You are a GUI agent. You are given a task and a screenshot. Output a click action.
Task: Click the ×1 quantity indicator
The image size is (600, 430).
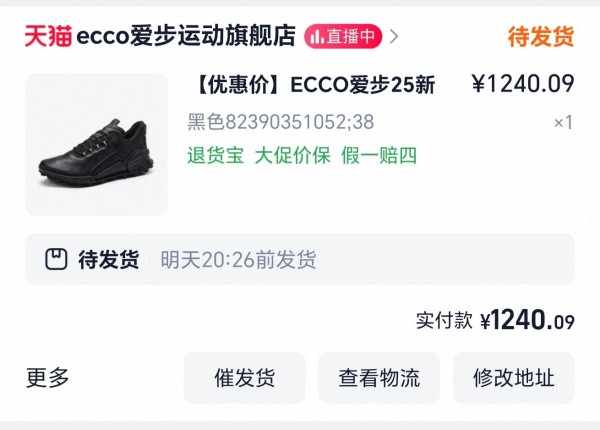click(563, 122)
